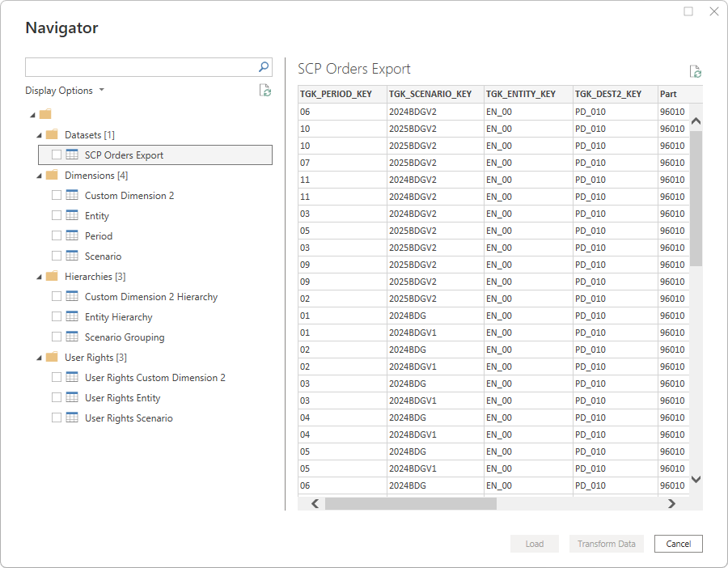Collapse the Dimensions folder node
The width and height of the screenshot is (728, 568).
[39, 176]
